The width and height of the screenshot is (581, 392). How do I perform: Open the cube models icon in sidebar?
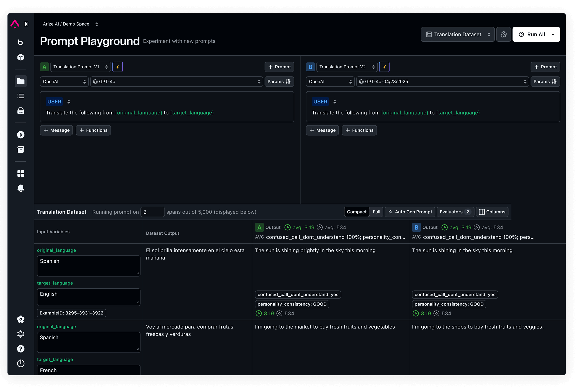pos(21,57)
